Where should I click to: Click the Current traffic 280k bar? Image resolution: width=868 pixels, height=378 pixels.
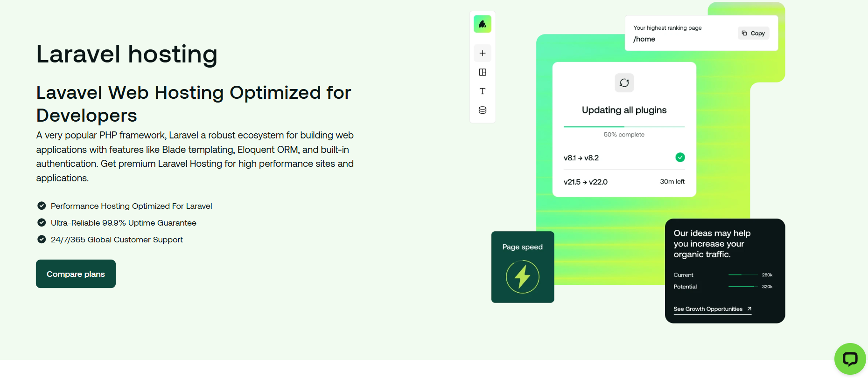(743, 275)
